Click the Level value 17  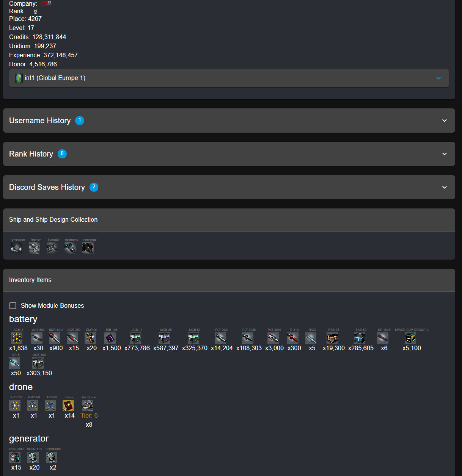31,28
